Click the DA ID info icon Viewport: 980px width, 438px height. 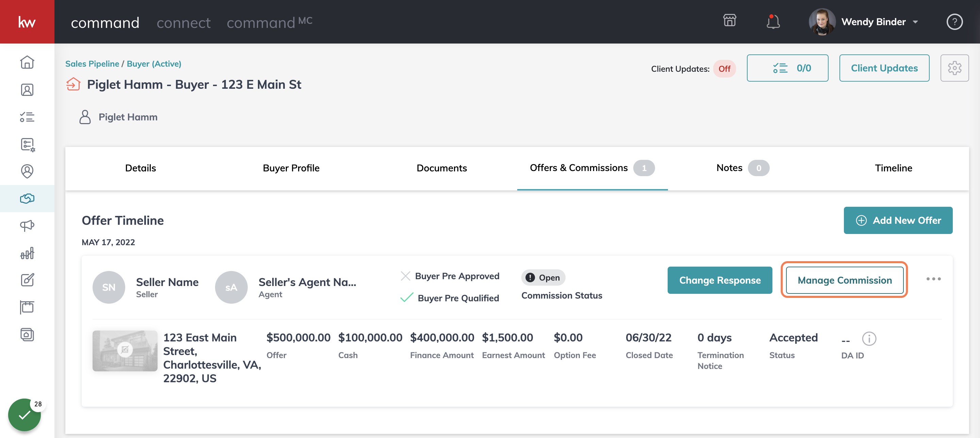(x=868, y=338)
